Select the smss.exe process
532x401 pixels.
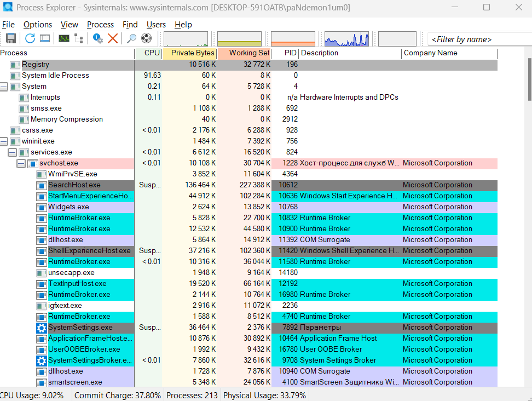[x=248, y=108]
